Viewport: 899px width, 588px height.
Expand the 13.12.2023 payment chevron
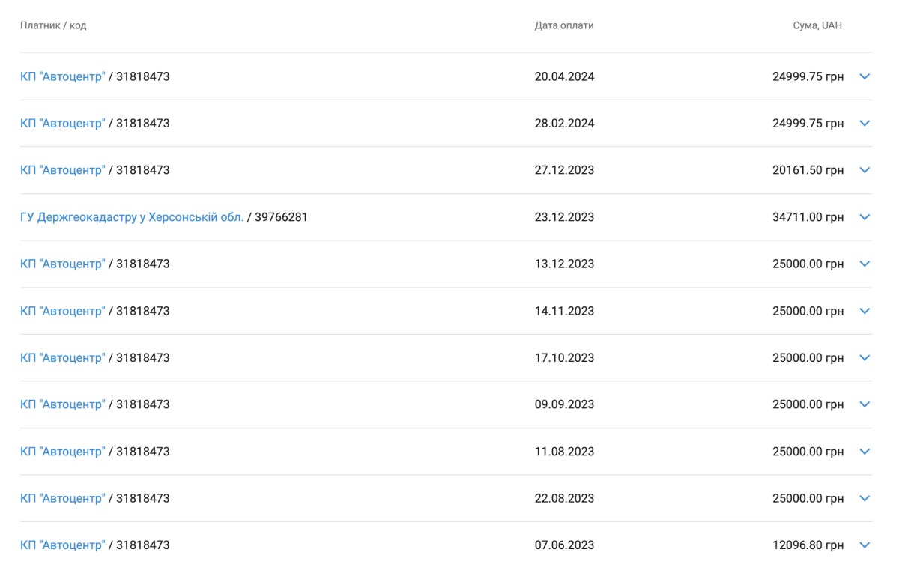[x=865, y=264]
